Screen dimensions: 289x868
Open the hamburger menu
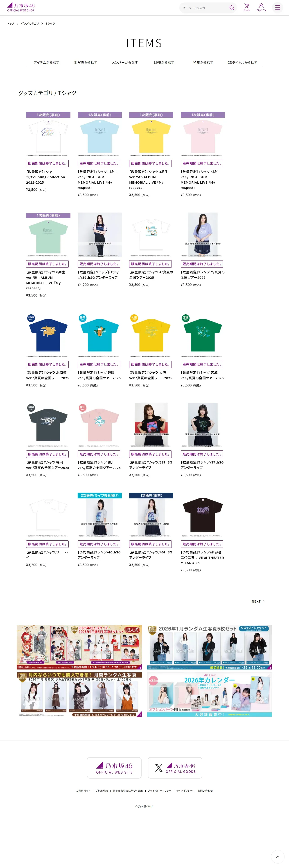point(278,7)
